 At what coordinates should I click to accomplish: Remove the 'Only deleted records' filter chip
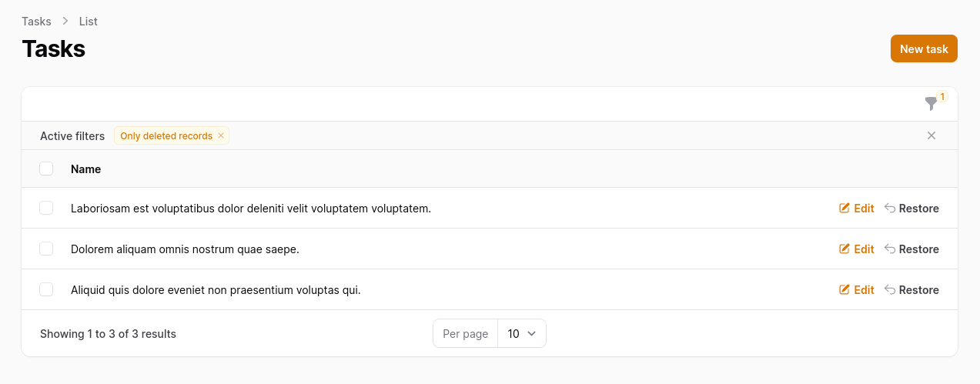pos(221,136)
